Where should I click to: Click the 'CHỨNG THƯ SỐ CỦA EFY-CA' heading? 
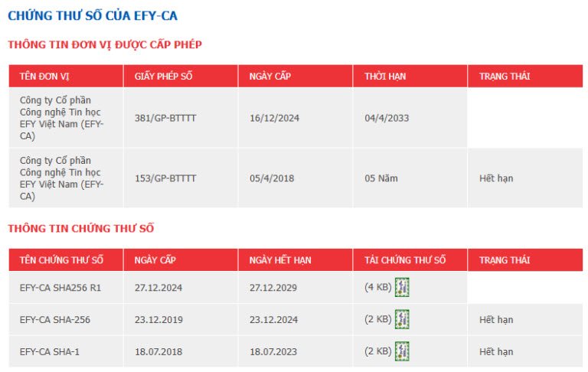point(93,16)
